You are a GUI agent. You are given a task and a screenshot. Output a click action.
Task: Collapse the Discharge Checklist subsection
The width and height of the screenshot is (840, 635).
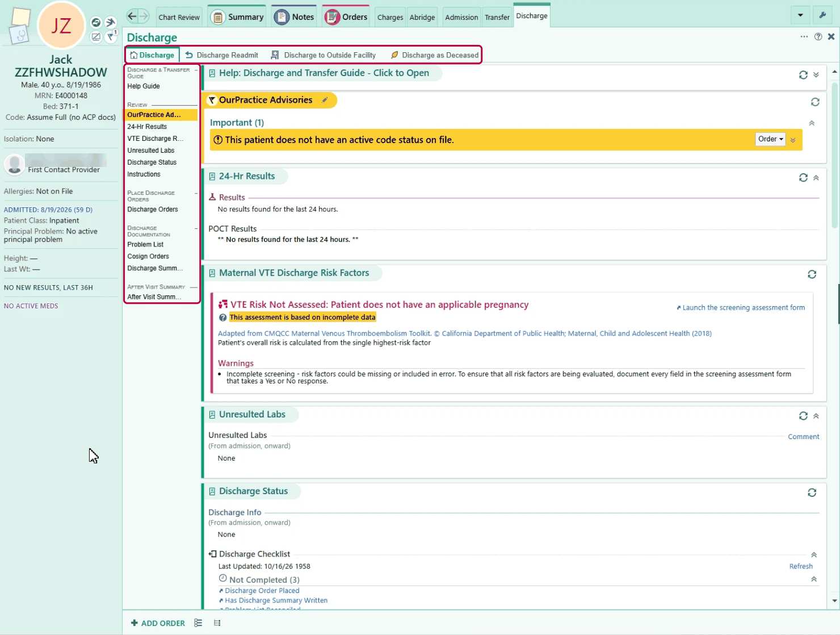[814, 555]
